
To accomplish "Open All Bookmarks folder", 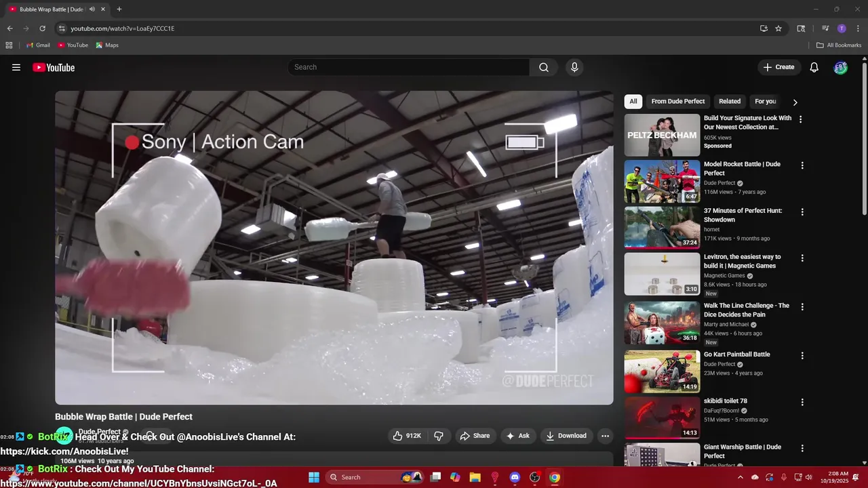I will 839,45.
